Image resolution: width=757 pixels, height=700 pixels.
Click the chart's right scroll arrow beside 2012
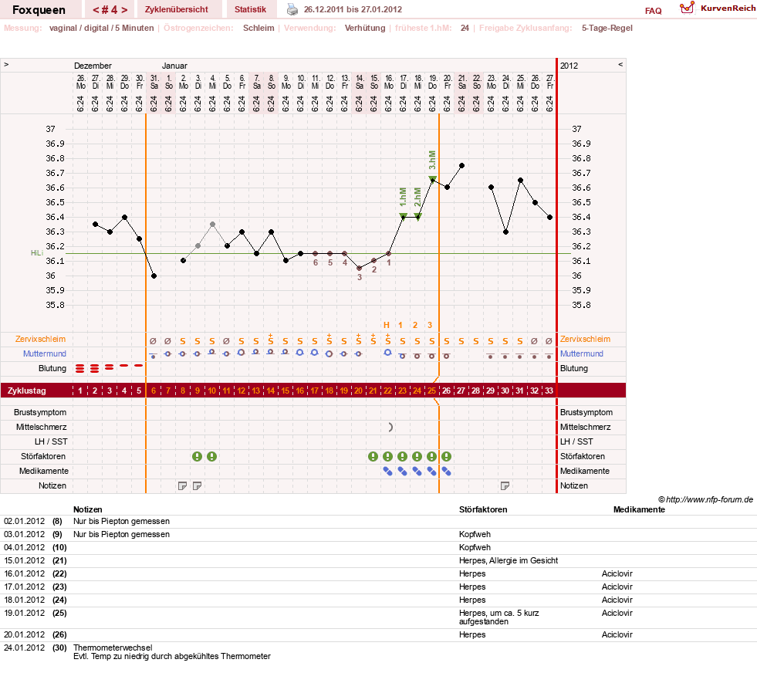point(620,64)
